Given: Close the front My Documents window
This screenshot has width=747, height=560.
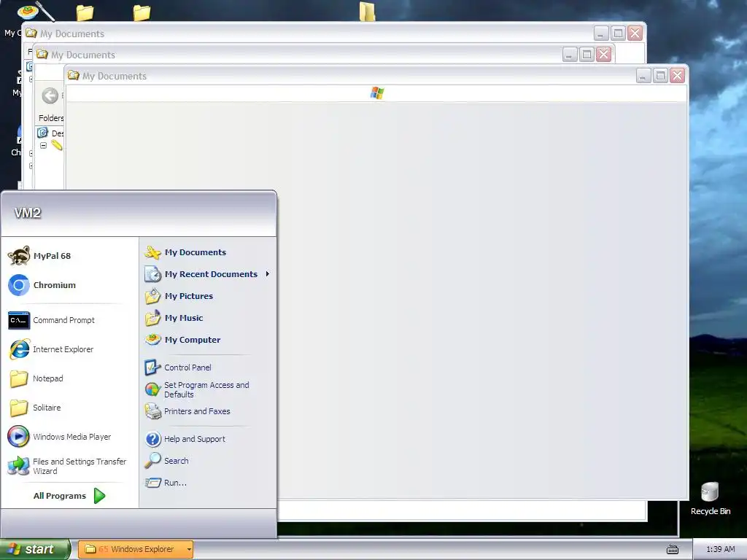Looking at the screenshot, I should 677,75.
